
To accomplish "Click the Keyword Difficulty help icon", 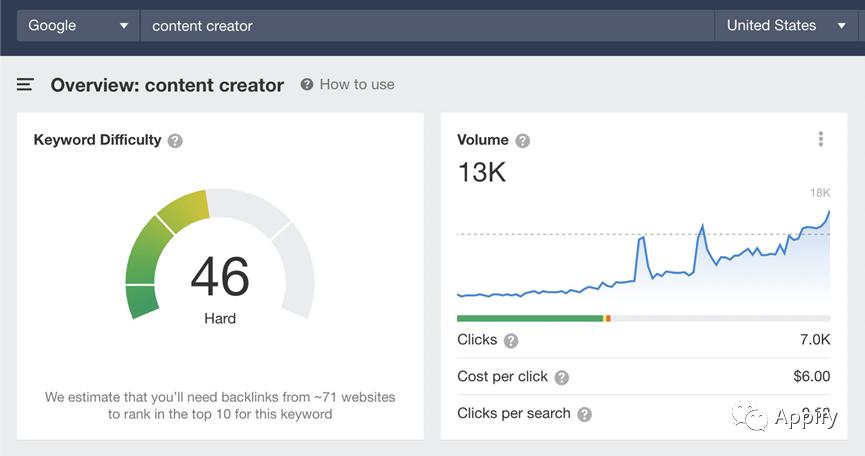I will click(x=175, y=141).
